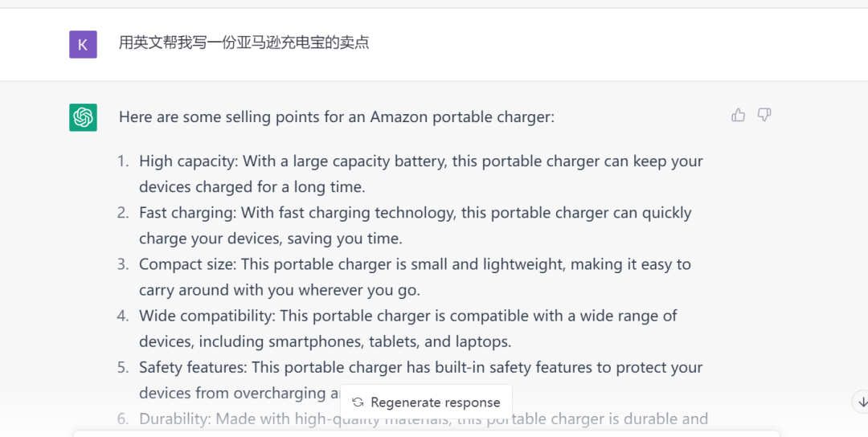This screenshot has width=868, height=437.
Task: Click the 'Compact size' list item
Action: click(x=415, y=276)
